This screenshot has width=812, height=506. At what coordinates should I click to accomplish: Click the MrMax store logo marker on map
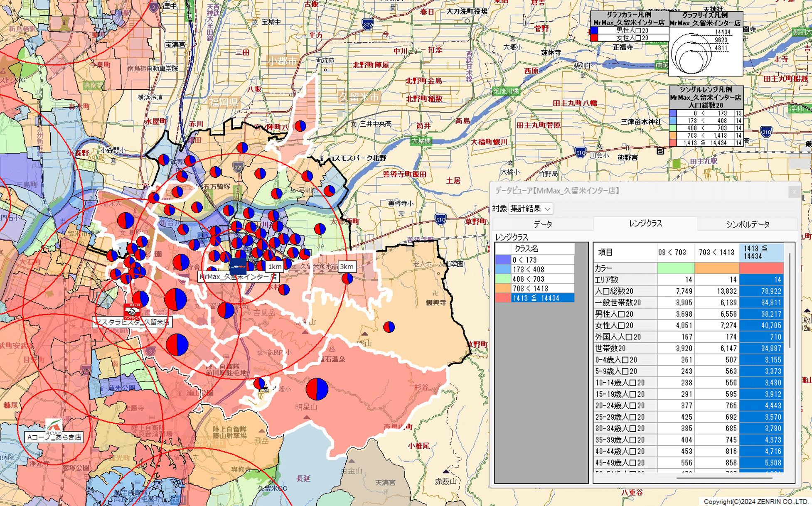(x=238, y=266)
